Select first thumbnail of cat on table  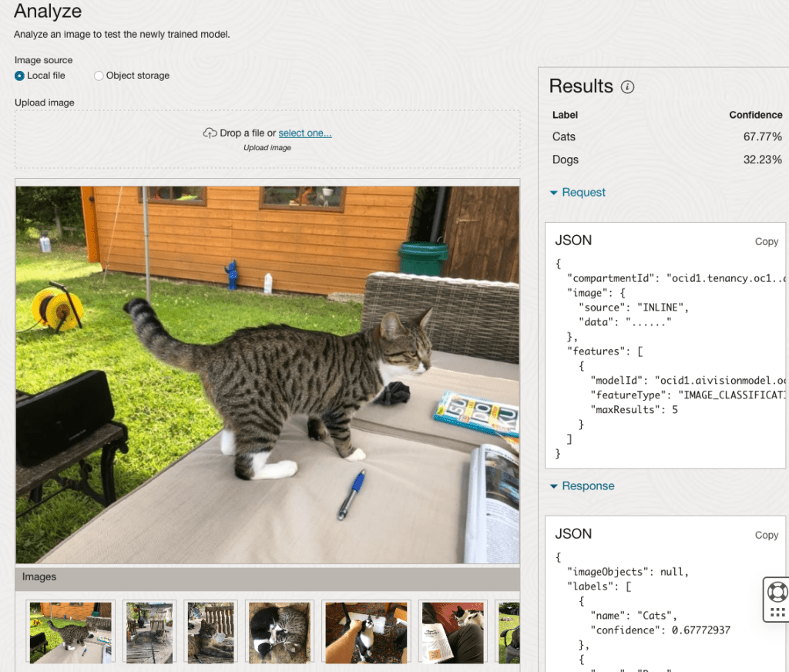(x=70, y=631)
